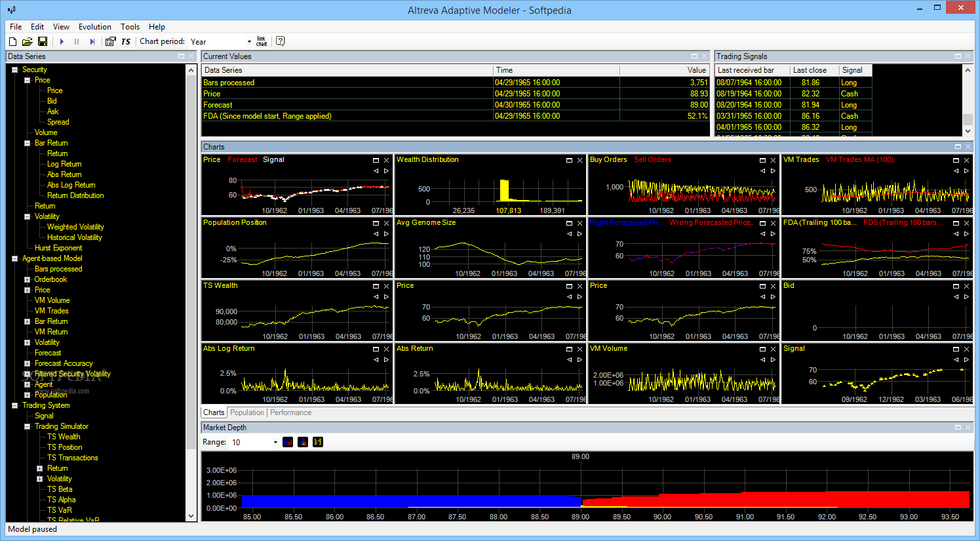Collapse the Agent-based Model node
The image size is (980, 541).
(x=14, y=258)
